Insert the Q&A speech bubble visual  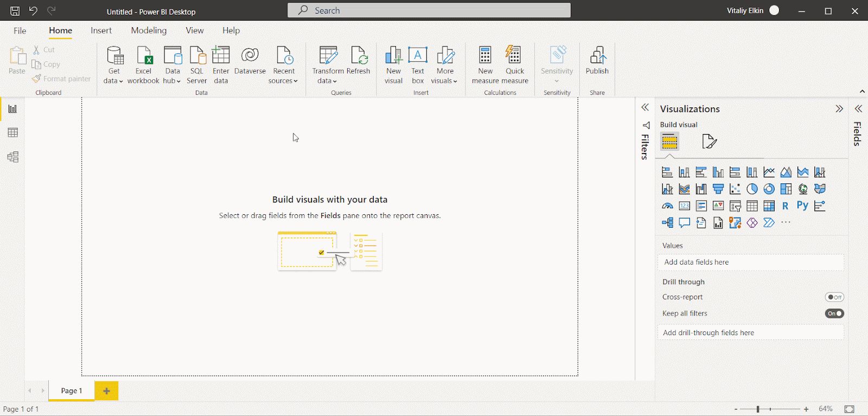click(x=684, y=223)
